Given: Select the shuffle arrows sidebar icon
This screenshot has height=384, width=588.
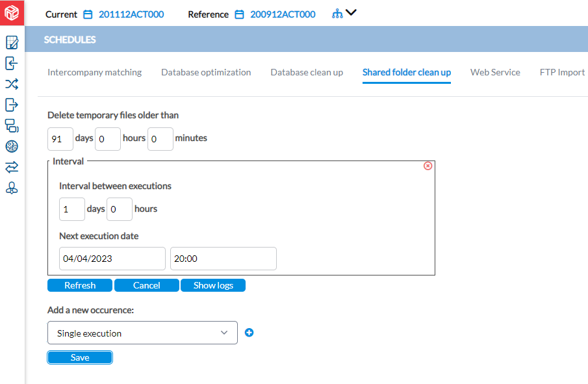Looking at the screenshot, I should click(x=12, y=84).
